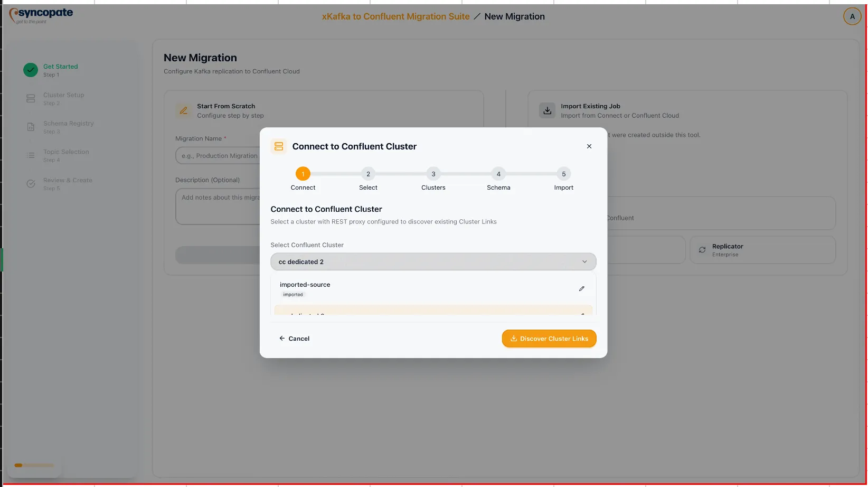Click the Replicator Enterprise sync icon
Image resolution: width=868 pixels, height=487 pixels.
(702, 249)
